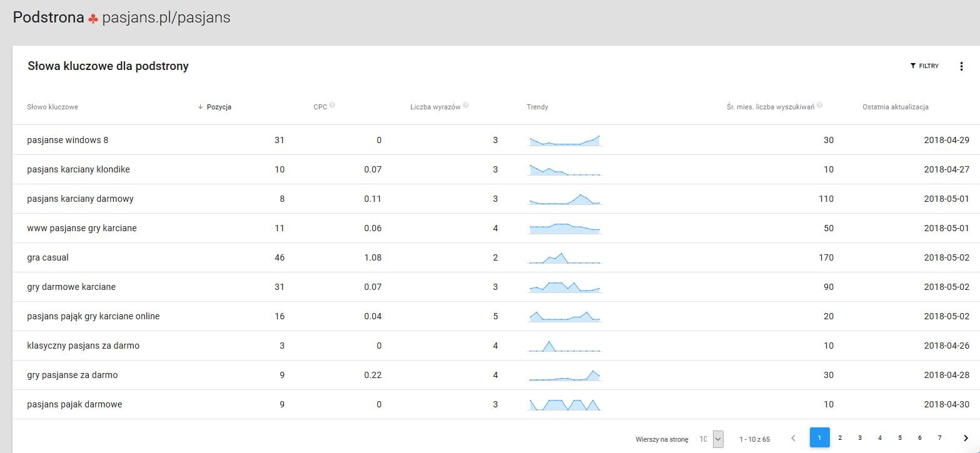The height and width of the screenshot is (453, 980).
Task: Click trend chart for 'gry darmowe karciane'
Action: (564, 287)
